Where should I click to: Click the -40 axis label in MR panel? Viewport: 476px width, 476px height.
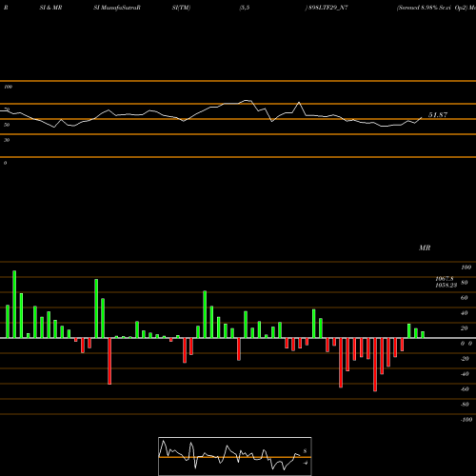[x=465, y=374]
